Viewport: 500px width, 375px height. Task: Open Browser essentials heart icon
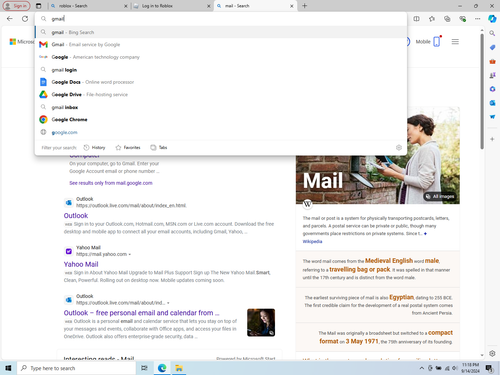tap(462, 19)
